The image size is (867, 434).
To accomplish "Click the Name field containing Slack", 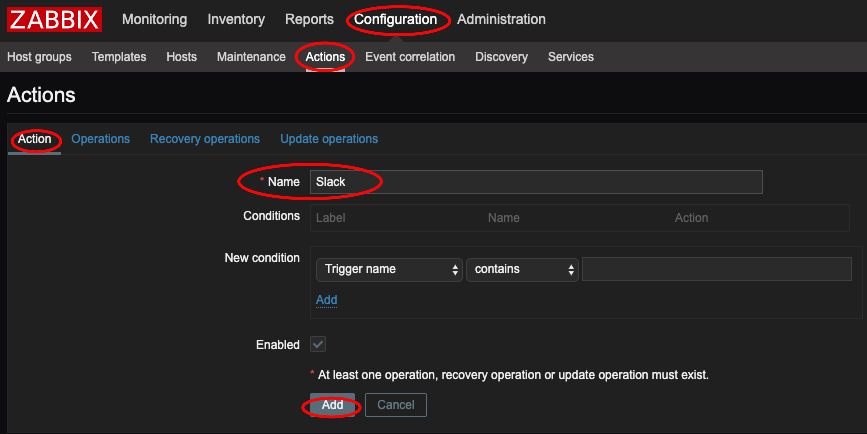I will tap(536, 182).
